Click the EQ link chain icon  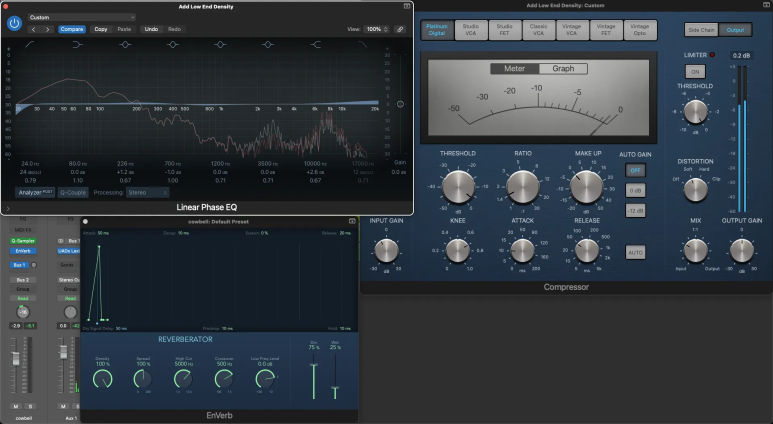pyautogui.click(x=400, y=30)
